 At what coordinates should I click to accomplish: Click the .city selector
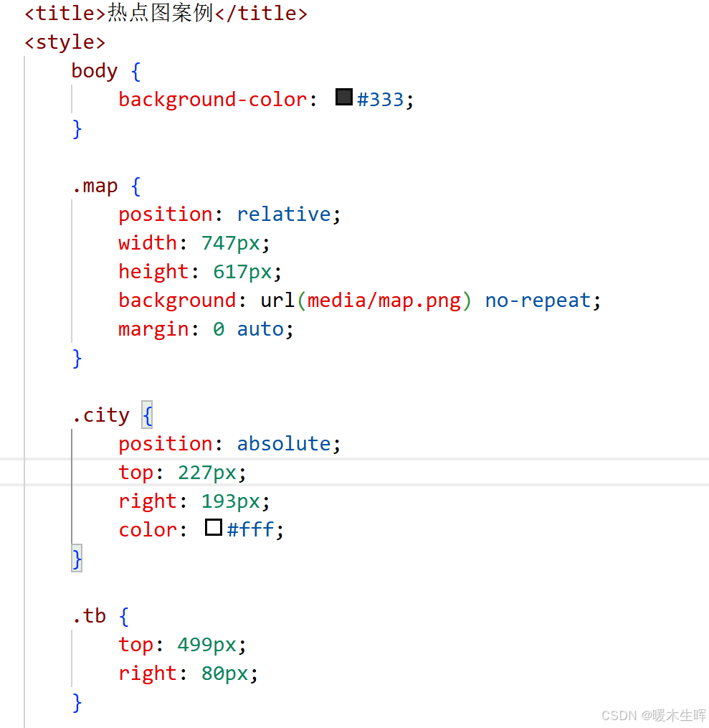tap(100, 415)
